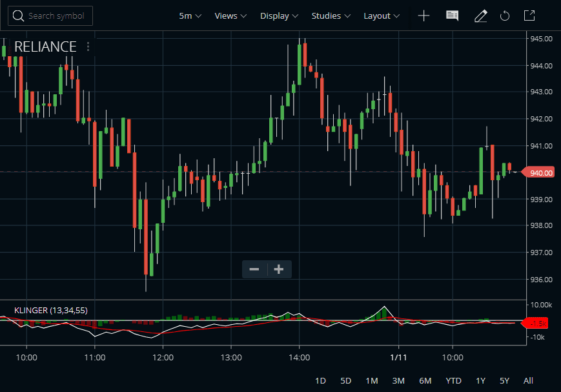Image resolution: width=561 pixels, height=392 pixels.
Task: Select the YTD time range
Action: click(453, 380)
